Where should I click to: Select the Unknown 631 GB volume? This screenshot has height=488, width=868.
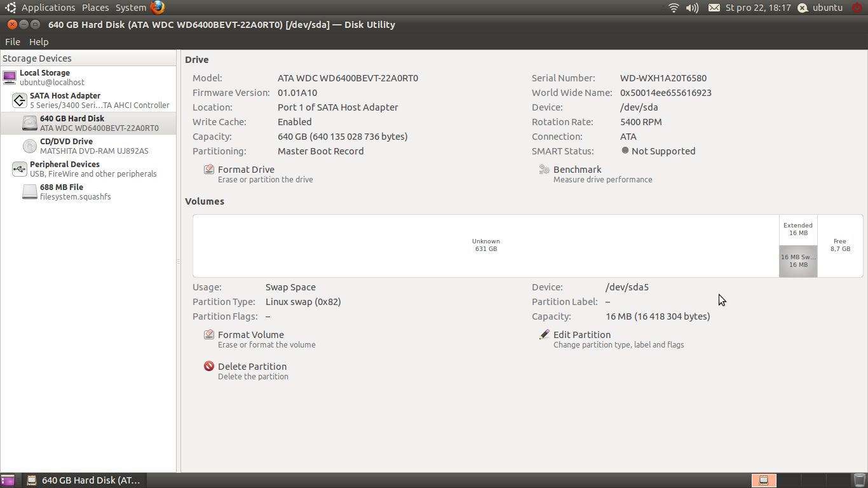click(x=485, y=245)
